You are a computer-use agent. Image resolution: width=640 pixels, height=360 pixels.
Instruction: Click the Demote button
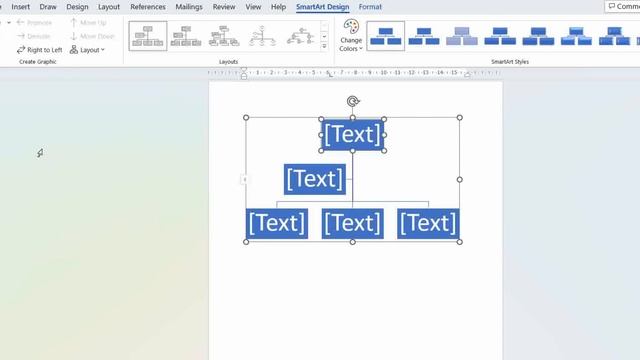click(34, 36)
